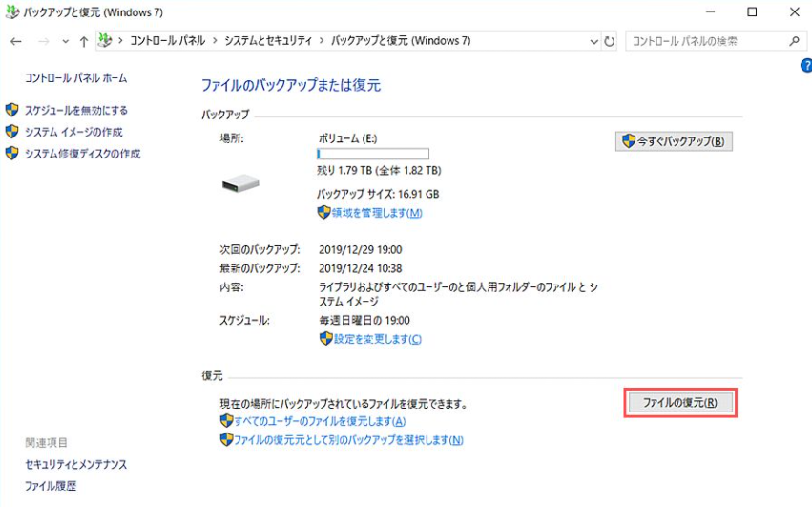Click the 今すぐバックアップ(B) button
The height and width of the screenshot is (507, 812).
tap(674, 141)
